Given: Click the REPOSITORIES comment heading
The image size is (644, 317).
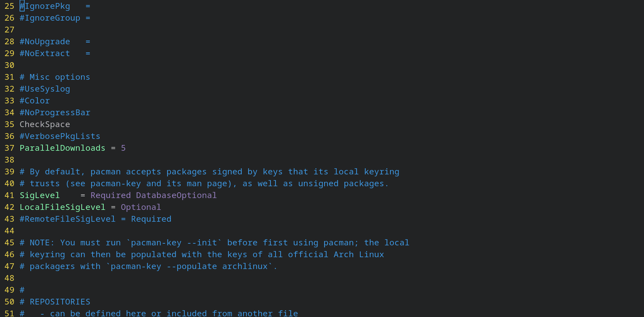Looking at the screenshot, I should click(60, 302).
